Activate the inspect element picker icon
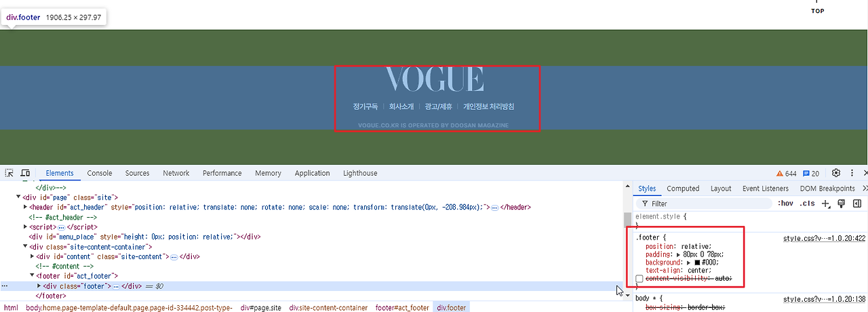 coord(9,174)
